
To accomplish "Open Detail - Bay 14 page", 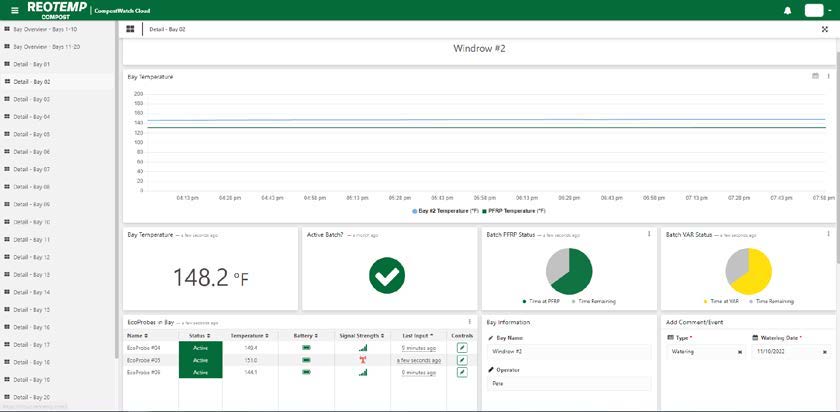I will (x=32, y=292).
